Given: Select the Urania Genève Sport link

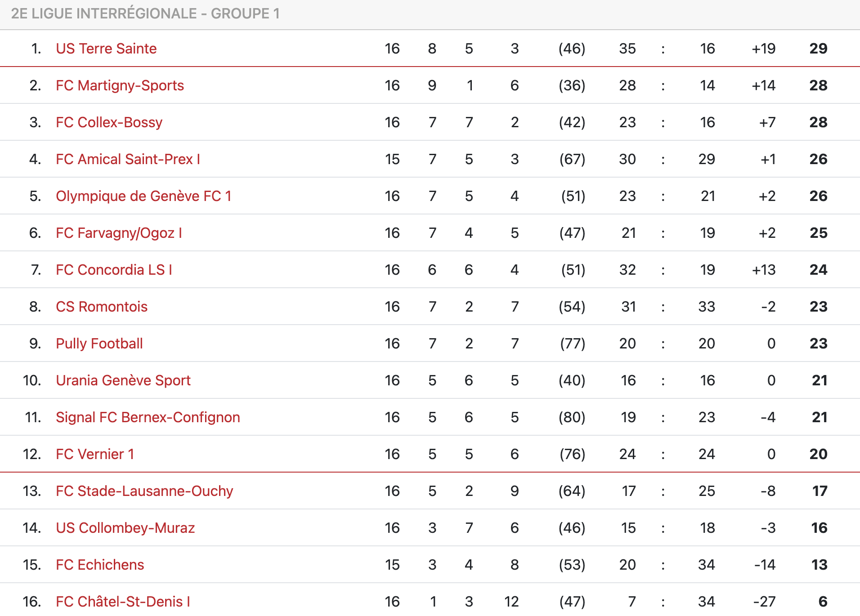Looking at the screenshot, I should (x=123, y=380).
